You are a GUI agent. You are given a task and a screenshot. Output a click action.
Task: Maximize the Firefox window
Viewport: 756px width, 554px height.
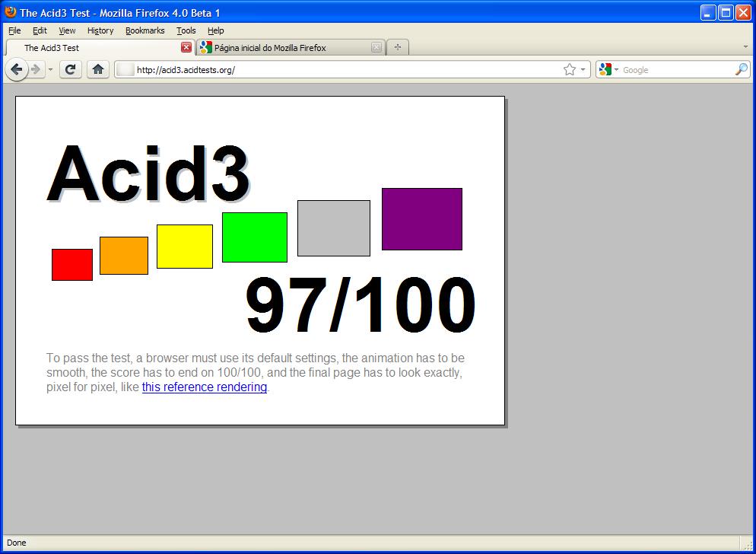tap(726, 12)
